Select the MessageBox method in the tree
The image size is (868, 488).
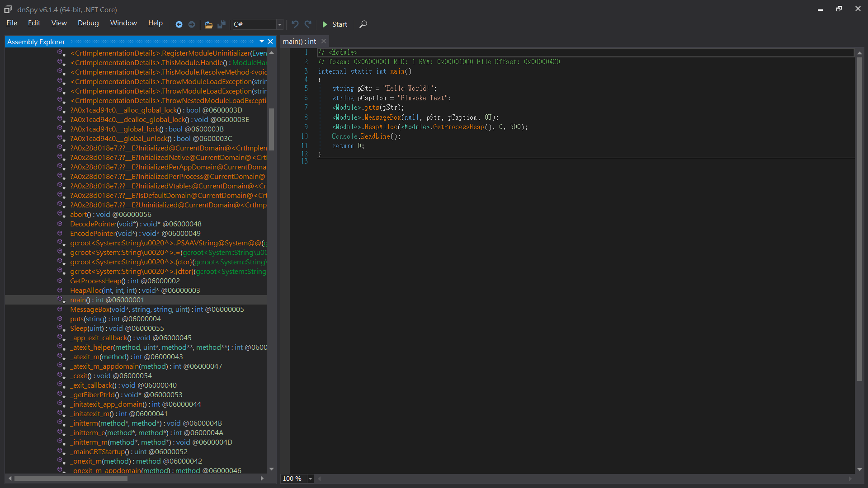coord(90,310)
